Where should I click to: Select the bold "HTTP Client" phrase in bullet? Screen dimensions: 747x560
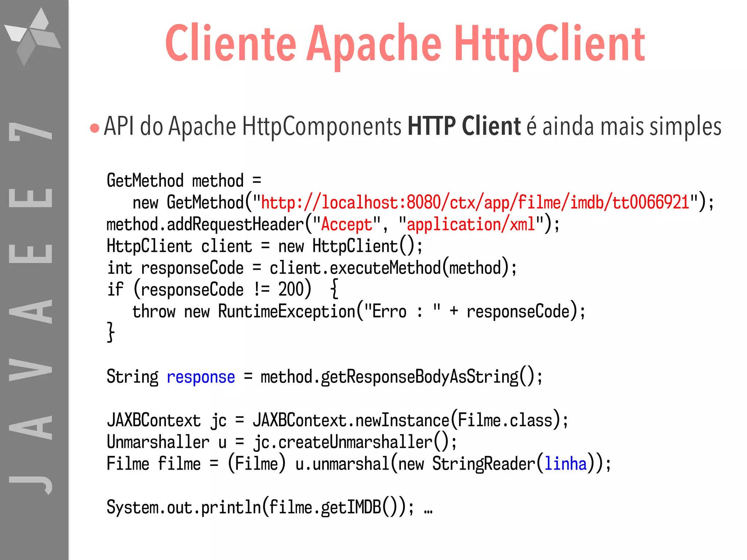click(464, 126)
